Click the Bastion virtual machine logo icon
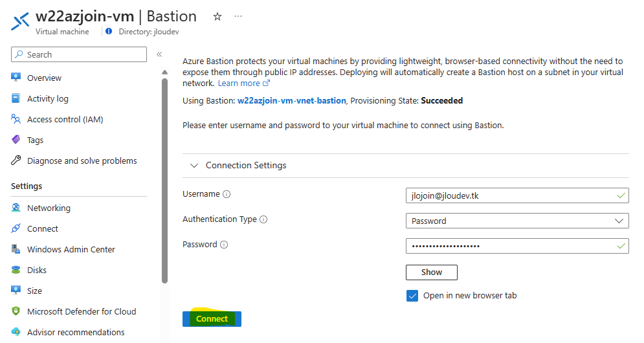Screen dimensions: 644x343 [x=20, y=21]
